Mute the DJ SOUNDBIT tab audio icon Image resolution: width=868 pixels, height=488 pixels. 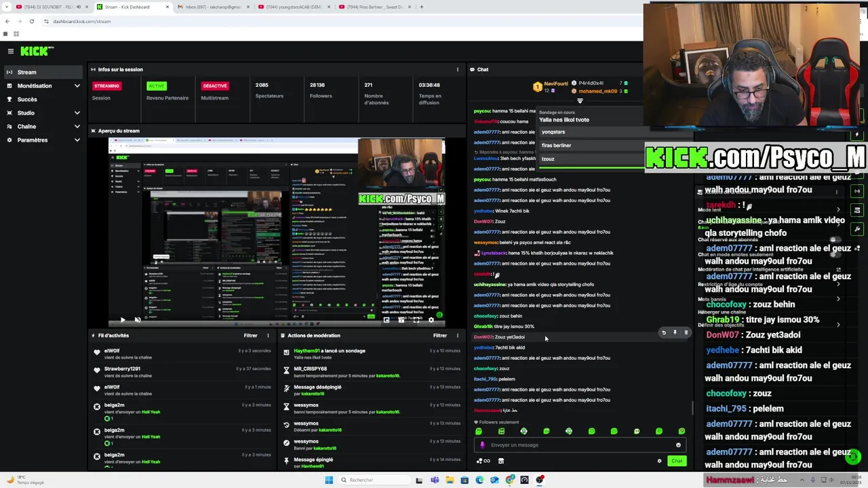[78, 7]
